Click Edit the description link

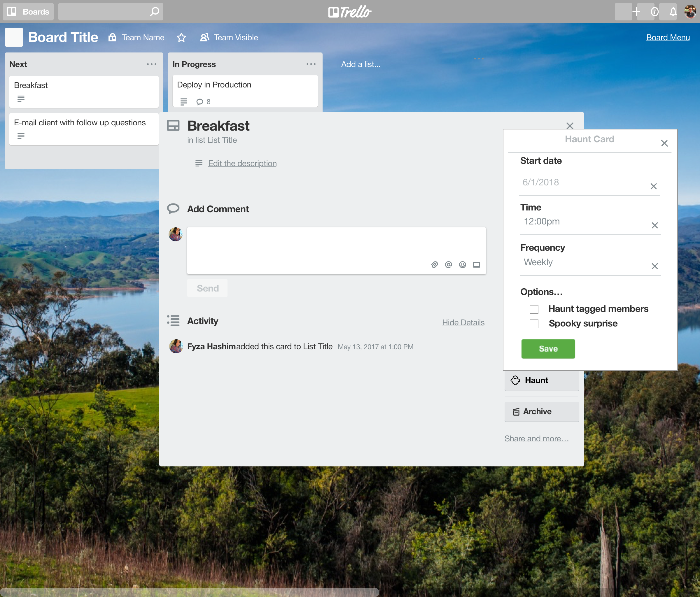(x=242, y=164)
